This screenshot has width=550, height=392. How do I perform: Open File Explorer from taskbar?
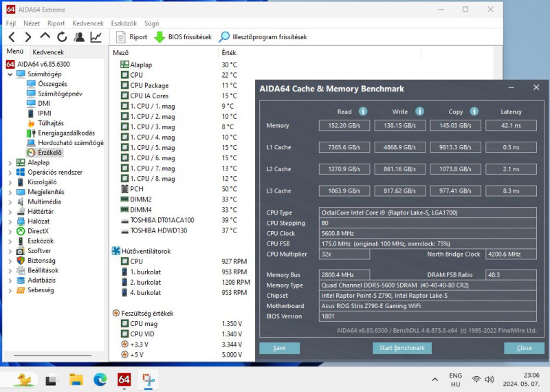[76, 380]
